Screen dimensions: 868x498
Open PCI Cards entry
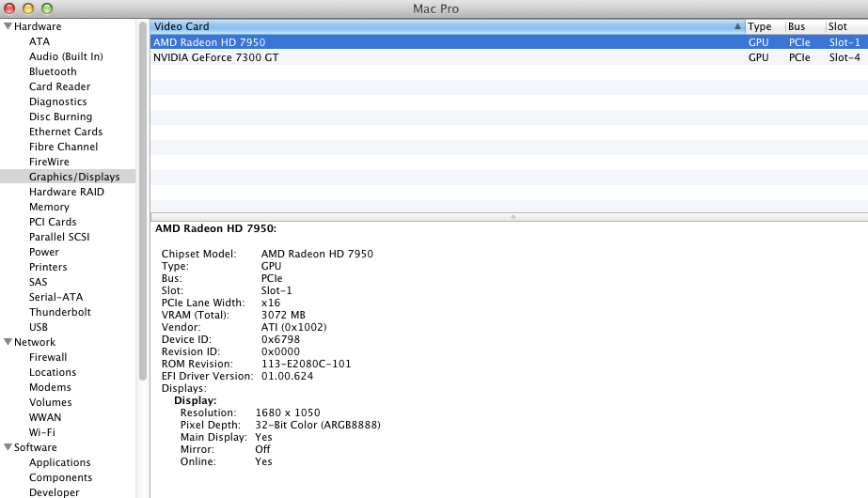pos(53,222)
